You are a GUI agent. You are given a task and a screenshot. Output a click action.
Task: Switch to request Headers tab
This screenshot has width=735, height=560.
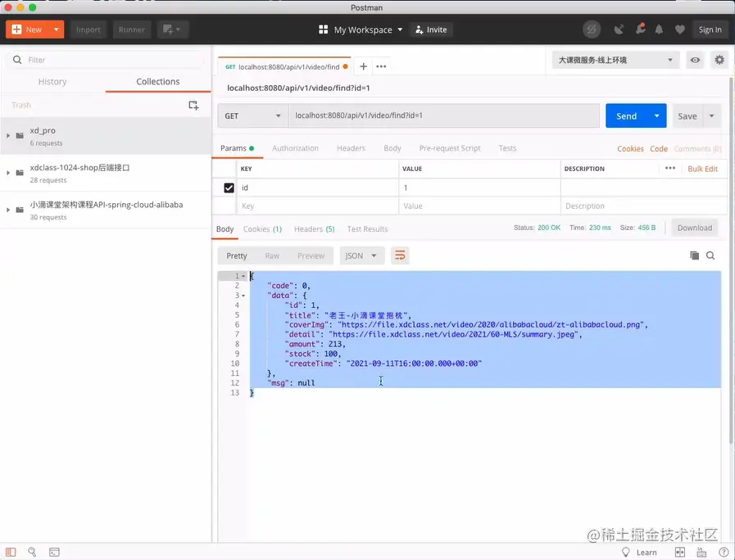pyautogui.click(x=351, y=148)
